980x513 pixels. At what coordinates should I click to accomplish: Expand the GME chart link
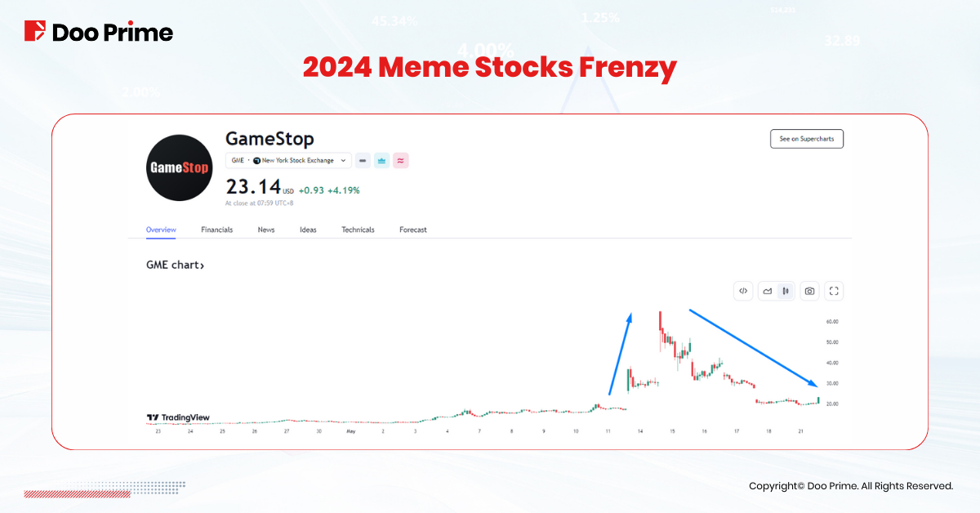(175, 265)
